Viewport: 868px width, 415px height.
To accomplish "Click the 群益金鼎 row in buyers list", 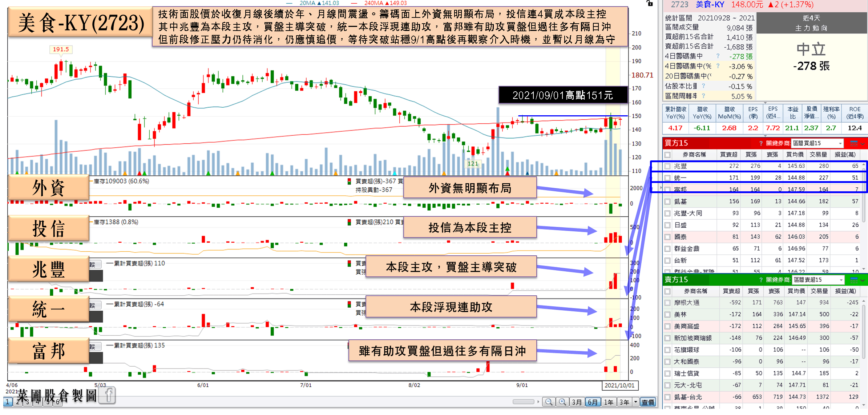I will pos(762,249).
